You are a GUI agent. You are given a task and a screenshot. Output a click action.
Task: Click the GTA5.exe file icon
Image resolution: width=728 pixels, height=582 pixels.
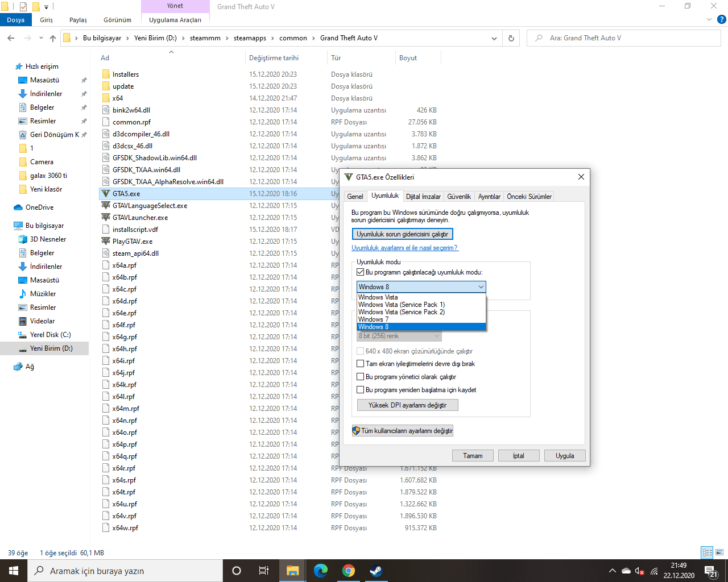click(x=106, y=194)
